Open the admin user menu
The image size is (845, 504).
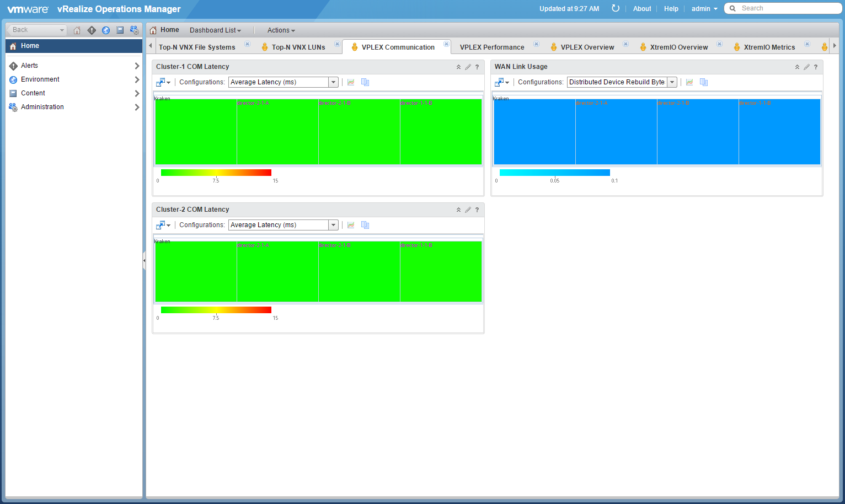(x=704, y=9)
